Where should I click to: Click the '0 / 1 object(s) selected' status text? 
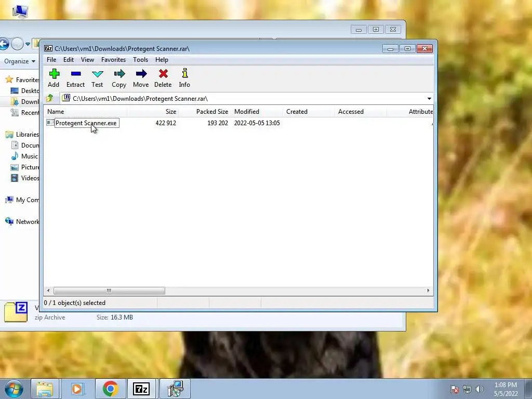[75, 303]
